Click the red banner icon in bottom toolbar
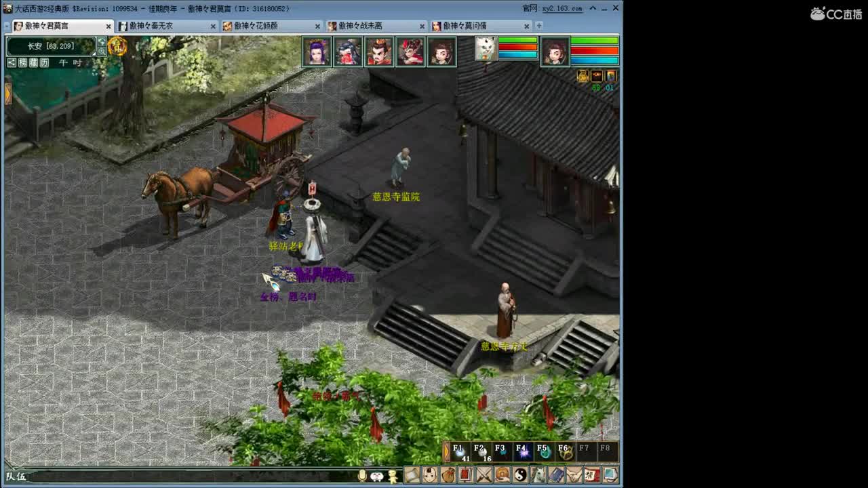 point(465,475)
